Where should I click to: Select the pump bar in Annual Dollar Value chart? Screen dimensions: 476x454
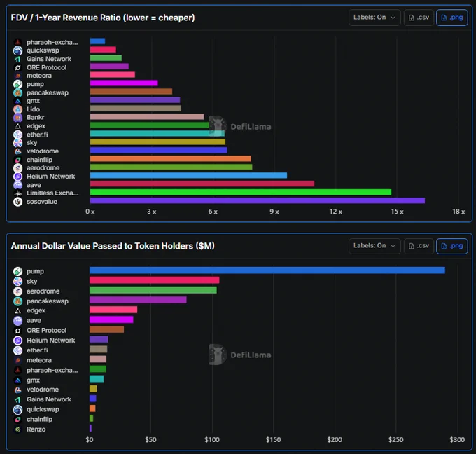pos(267,270)
